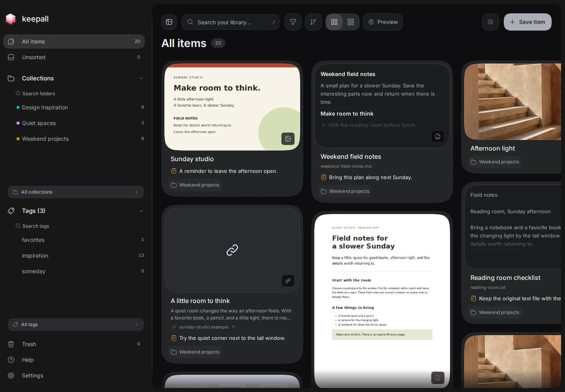Click PDF type badge on Field notes document
This screenshot has height=392, width=565.
[438, 378]
